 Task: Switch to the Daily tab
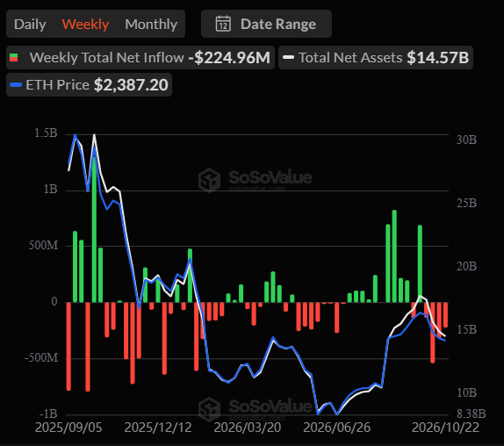30,25
